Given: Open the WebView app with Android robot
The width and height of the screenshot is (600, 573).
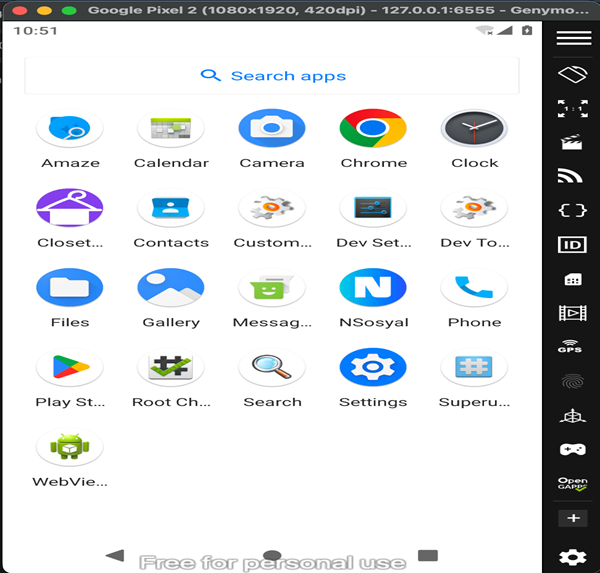Looking at the screenshot, I should click(x=70, y=447).
